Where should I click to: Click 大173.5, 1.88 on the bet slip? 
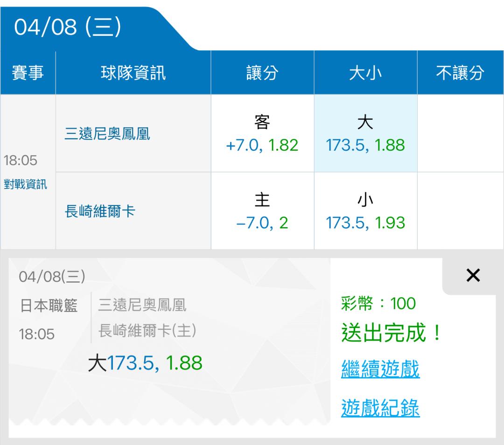[x=145, y=363]
